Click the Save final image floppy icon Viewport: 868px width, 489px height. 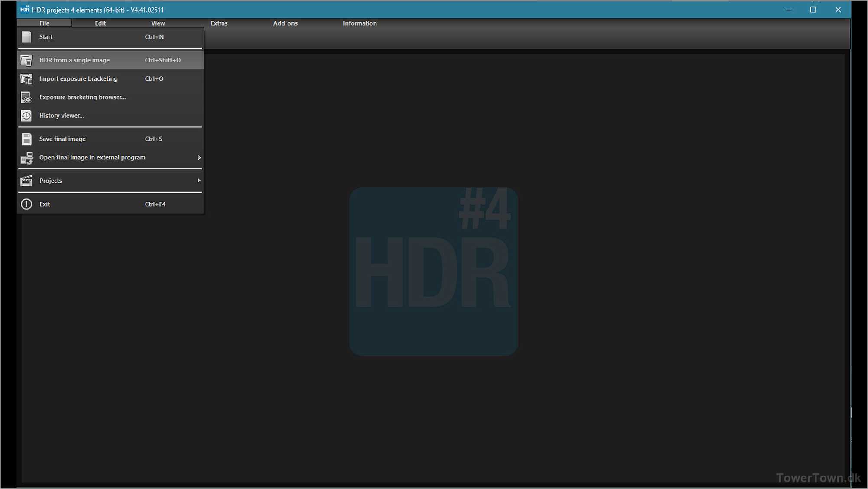point(26,139)
